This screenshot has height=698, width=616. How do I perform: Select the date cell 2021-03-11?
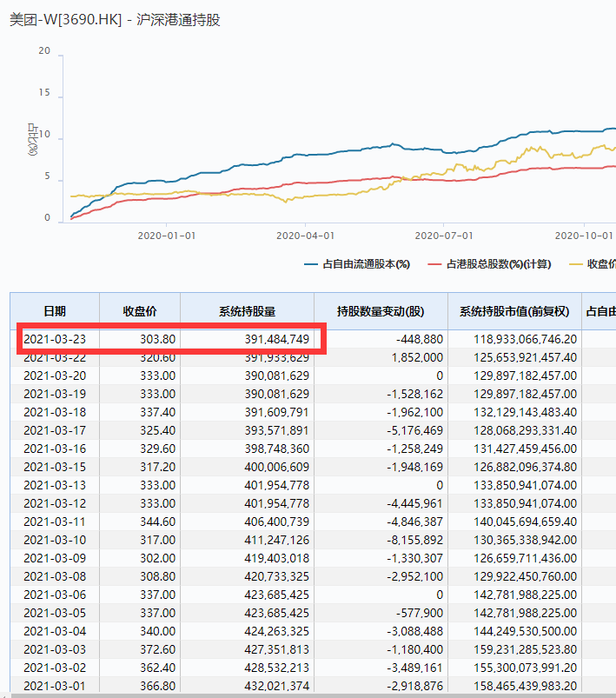55,522
